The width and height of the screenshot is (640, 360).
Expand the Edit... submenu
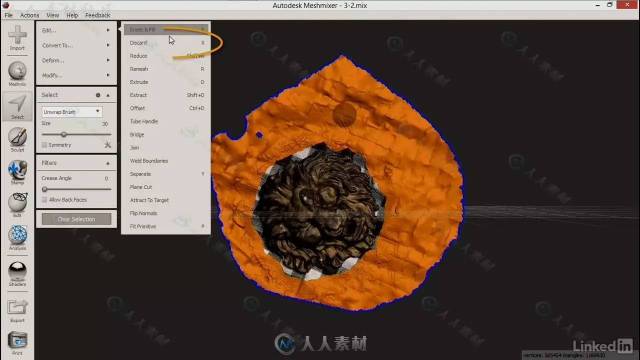[76, 30]
